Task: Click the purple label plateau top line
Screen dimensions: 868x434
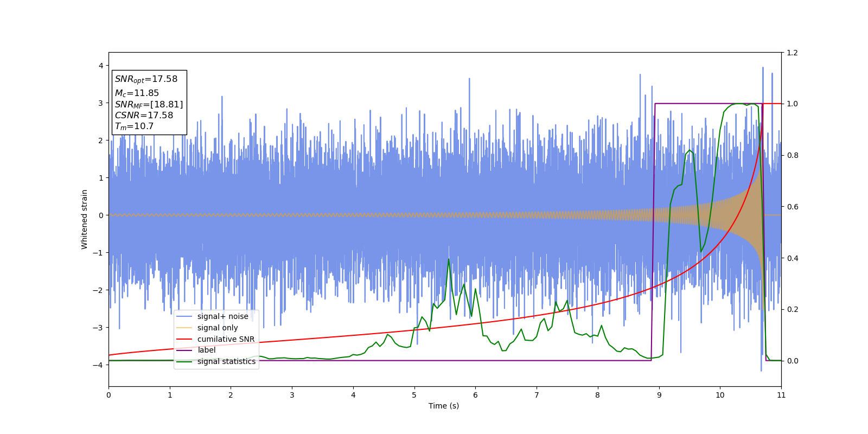Action: pyautogui.click(x=709, y=104)
